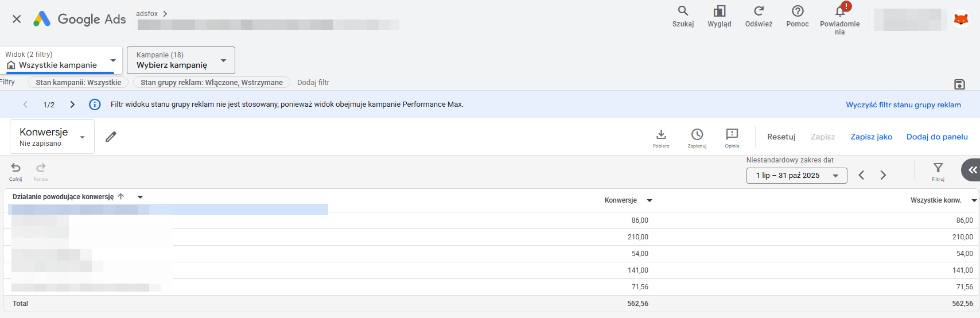Click Wszystkie konw. value 141,00
The width and height of the screenshot is (980, 318).
[x=963, y=270]
